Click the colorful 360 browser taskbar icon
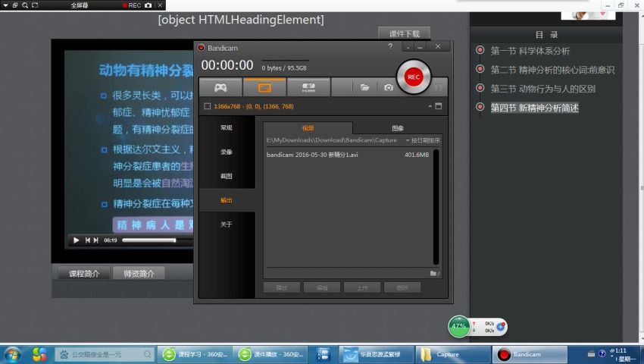Viewport: 644px width, 364px height. [40, 355]
